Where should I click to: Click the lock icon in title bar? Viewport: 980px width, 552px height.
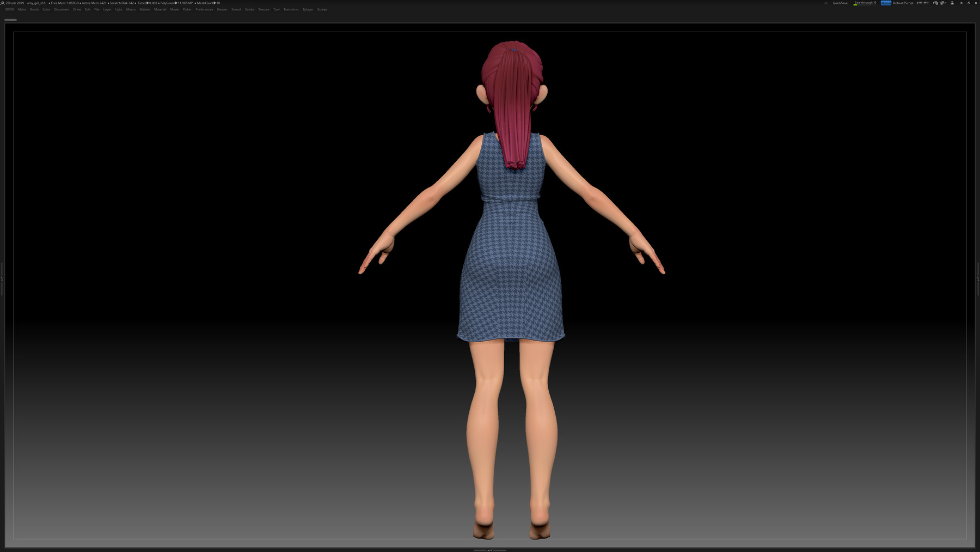(x=952, y=3)
